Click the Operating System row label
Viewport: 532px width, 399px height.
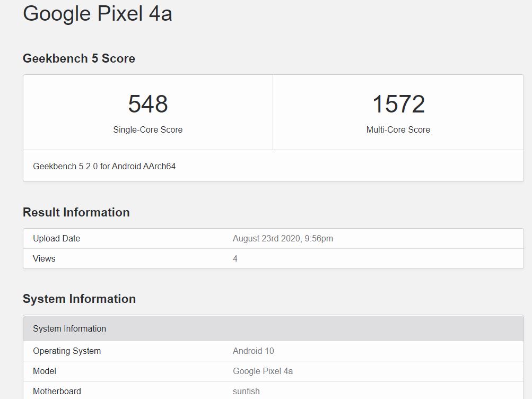pyautogui.click(x=67, y=351)
